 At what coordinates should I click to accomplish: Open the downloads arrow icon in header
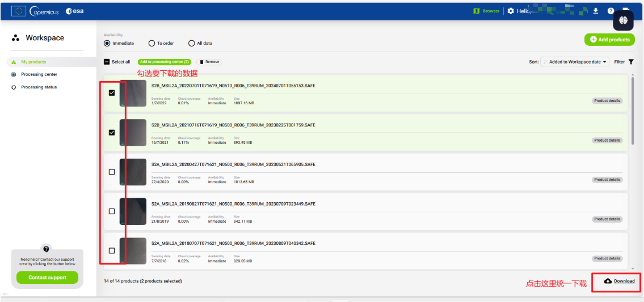click(596, 11)
